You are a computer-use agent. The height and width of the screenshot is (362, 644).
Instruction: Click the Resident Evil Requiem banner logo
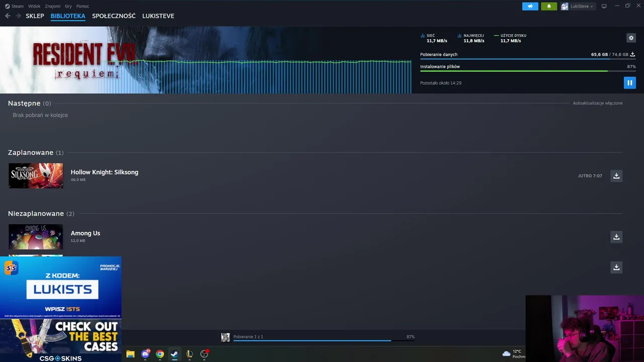84,60
